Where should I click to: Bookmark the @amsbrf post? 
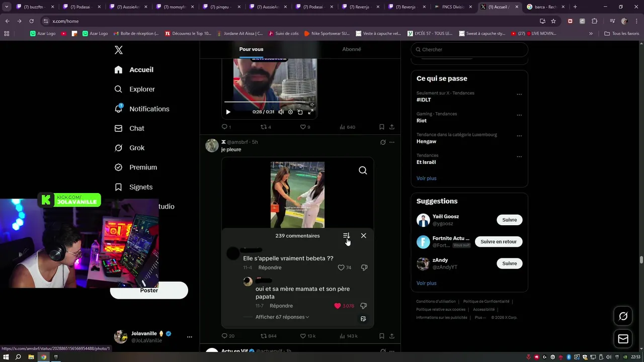382,336
